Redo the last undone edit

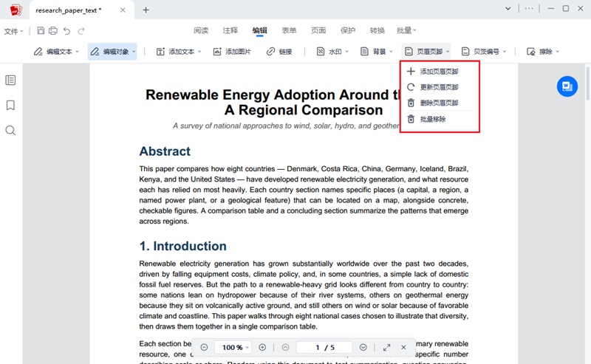click(x=81, y=31)
